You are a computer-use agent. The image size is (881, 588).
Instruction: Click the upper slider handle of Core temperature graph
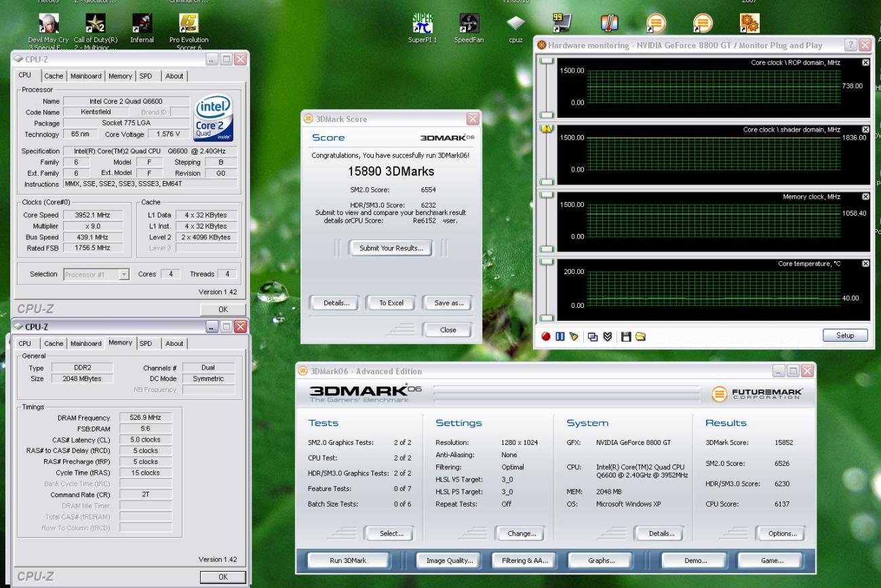point(547,262)
